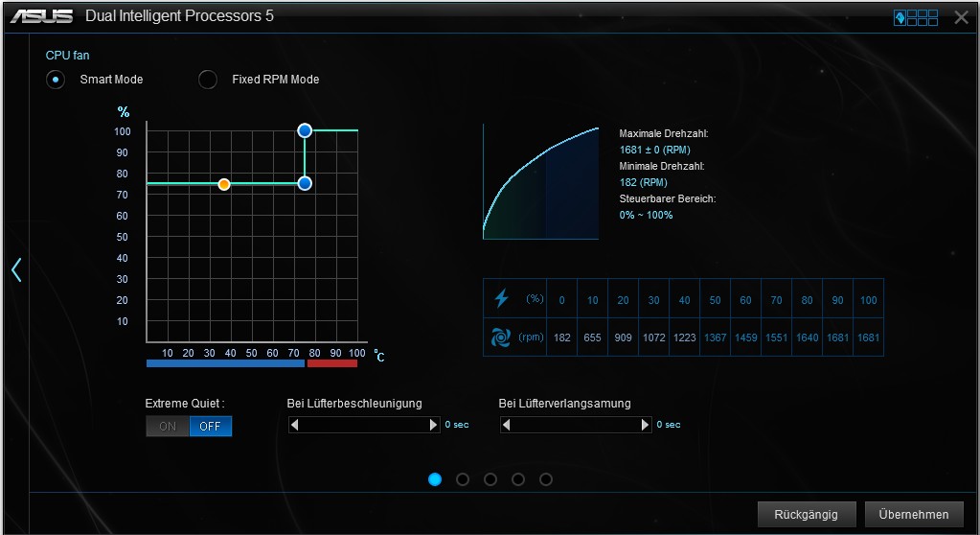Go to the fourth fan page dot

click(518, 479)
